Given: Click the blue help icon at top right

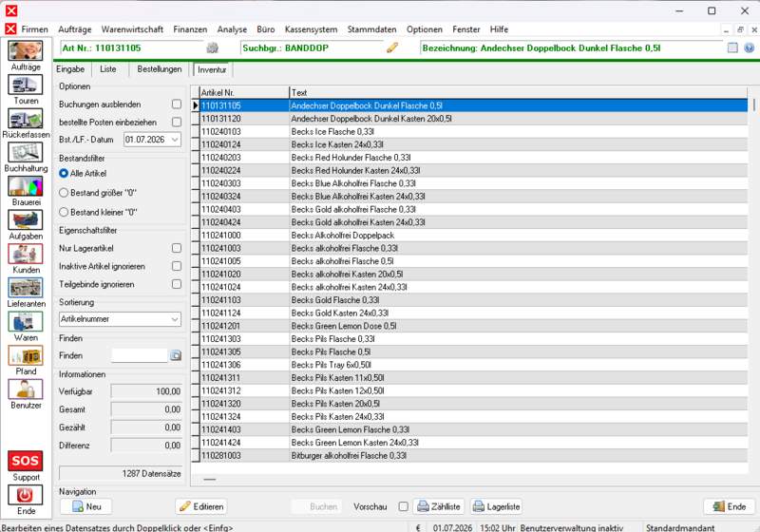Looking at the screenshot, I should coord(749,47).
